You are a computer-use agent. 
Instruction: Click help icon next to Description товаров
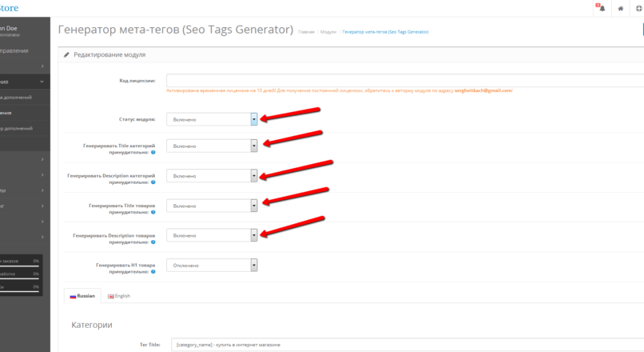[x=153, y=242]
